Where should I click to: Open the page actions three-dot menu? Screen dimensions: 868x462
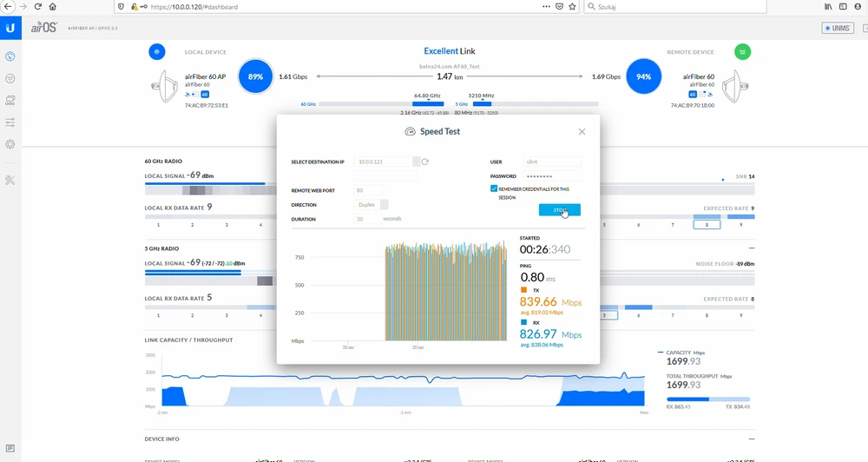click(x=546, y=7)
